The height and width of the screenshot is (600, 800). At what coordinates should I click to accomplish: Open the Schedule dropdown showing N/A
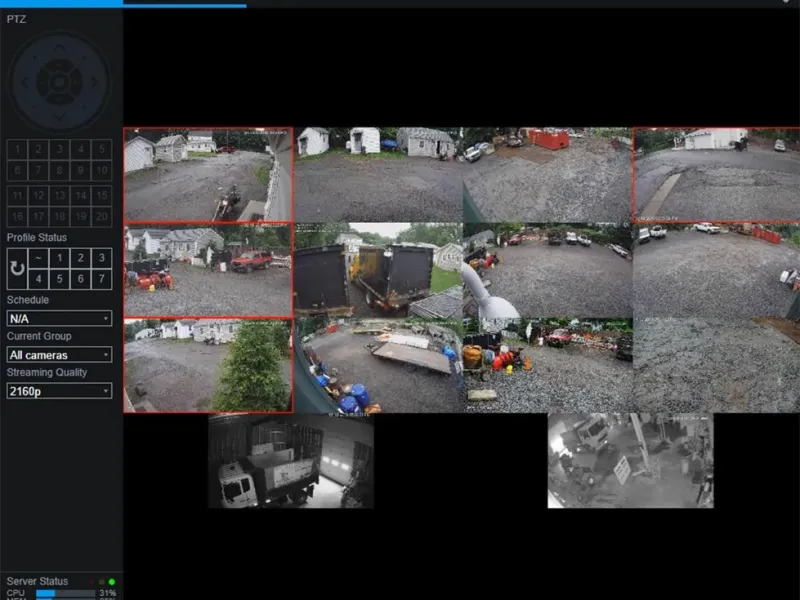tap(59, 318)
